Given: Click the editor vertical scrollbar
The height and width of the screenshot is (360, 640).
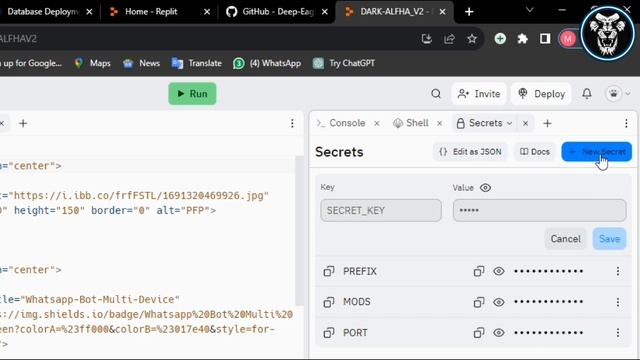Looking at the screenshot, I should pyautogui.click(x=300, y=231).
